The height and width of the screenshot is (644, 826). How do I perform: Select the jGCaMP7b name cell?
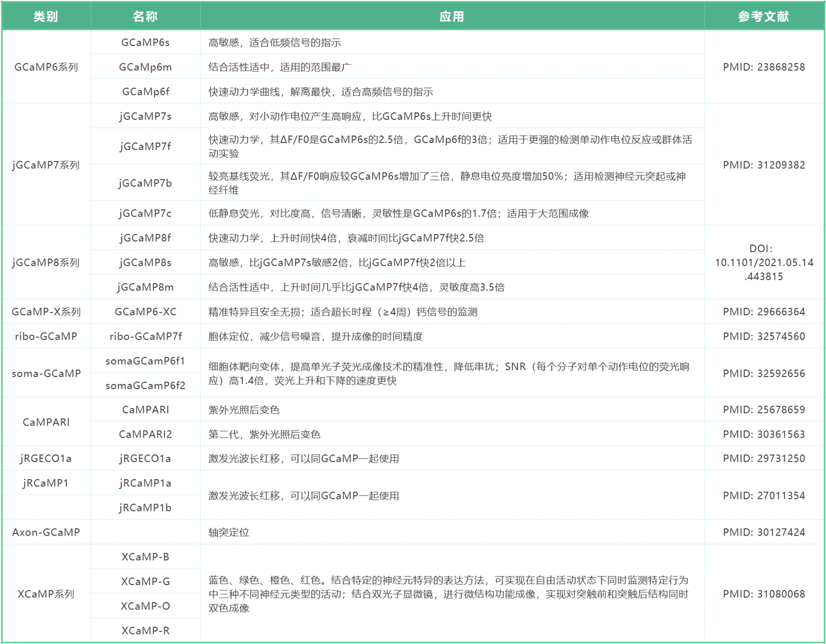(x=145, y=183)
